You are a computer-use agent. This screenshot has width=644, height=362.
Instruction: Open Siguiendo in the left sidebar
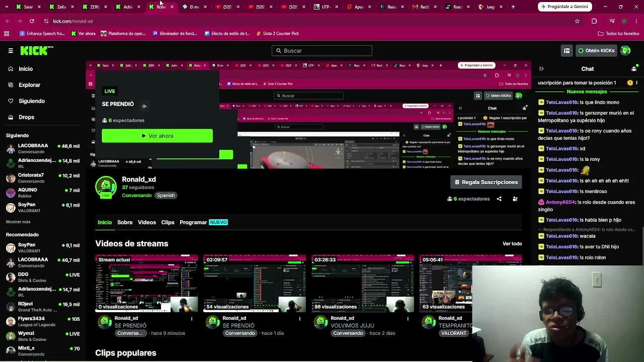32,101
